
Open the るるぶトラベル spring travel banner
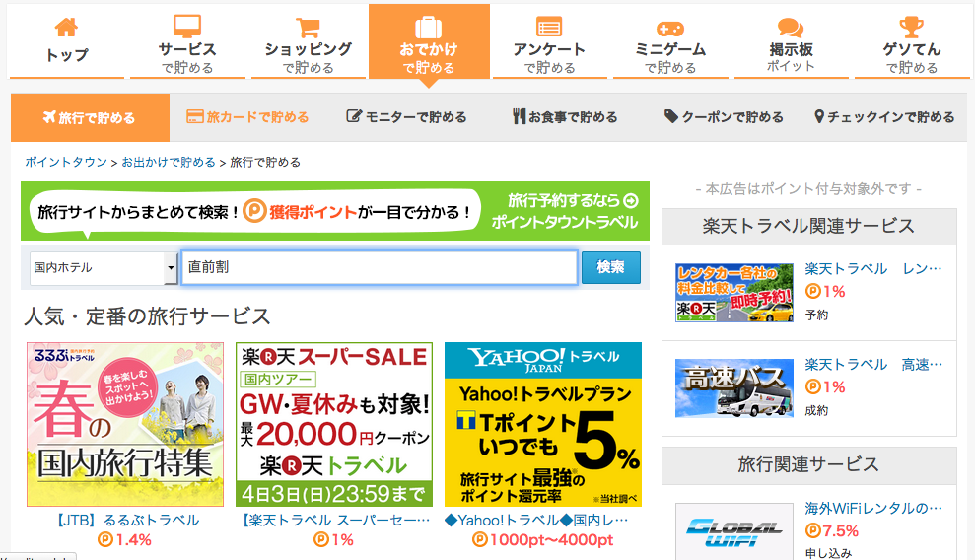125,424
